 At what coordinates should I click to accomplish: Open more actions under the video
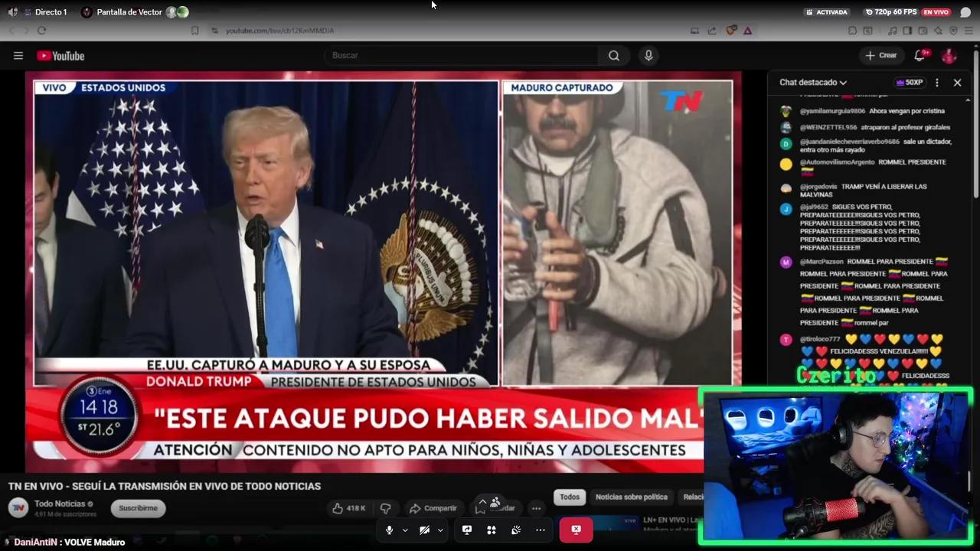coord(536,508)
